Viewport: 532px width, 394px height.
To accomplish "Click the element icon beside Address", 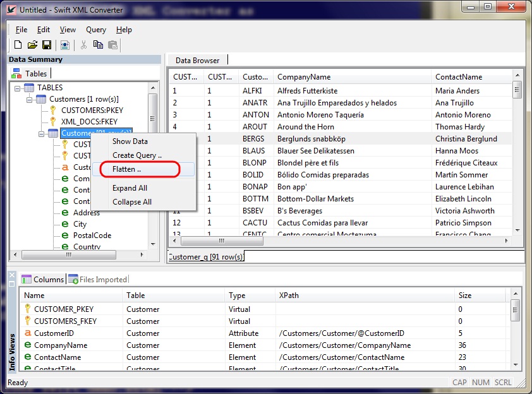I will [65, 213].
